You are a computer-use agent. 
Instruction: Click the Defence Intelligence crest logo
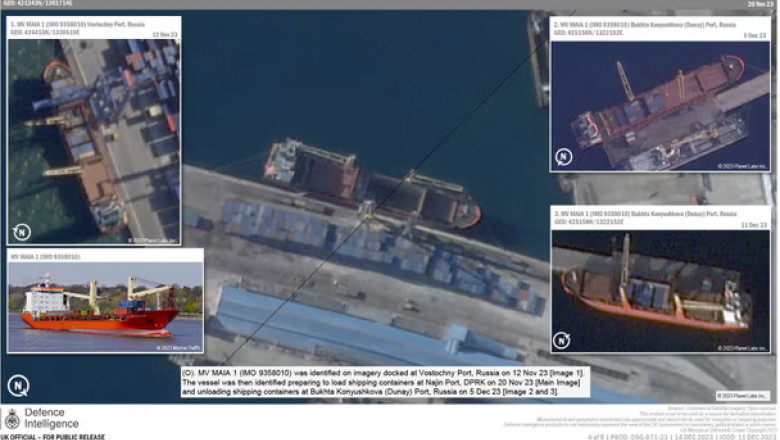tap(12, 419)
